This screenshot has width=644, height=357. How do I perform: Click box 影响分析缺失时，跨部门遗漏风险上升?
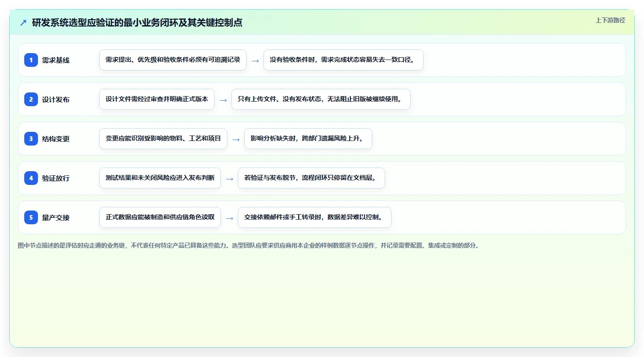(308, 139)
